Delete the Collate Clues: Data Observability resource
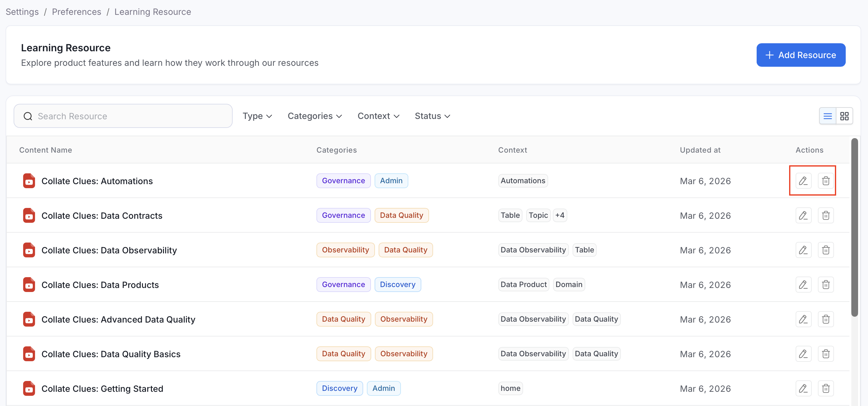868x406 pixels. tap(826, 250)
